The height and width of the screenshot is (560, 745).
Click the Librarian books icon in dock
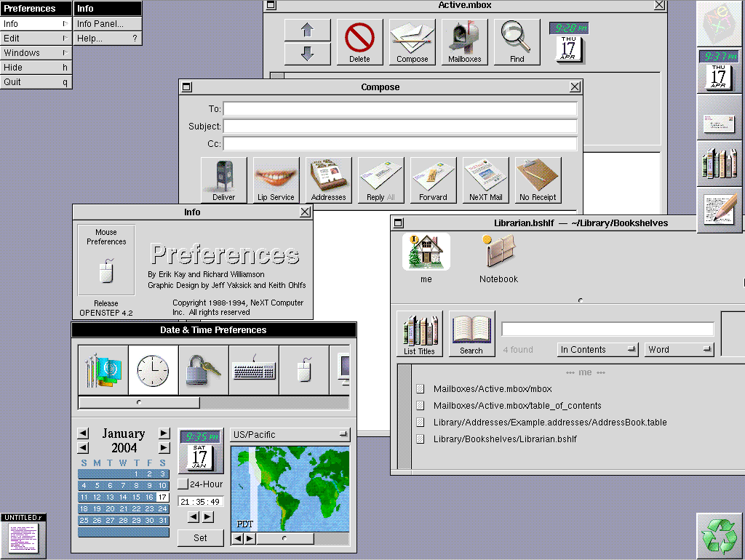pyautogui.click(x=720, y=164)
